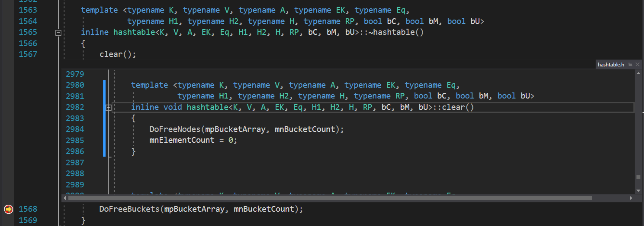The width and height of the screenshot is (644, 226).
Task: Click line number 2982 in peek view
Action: 75,107
